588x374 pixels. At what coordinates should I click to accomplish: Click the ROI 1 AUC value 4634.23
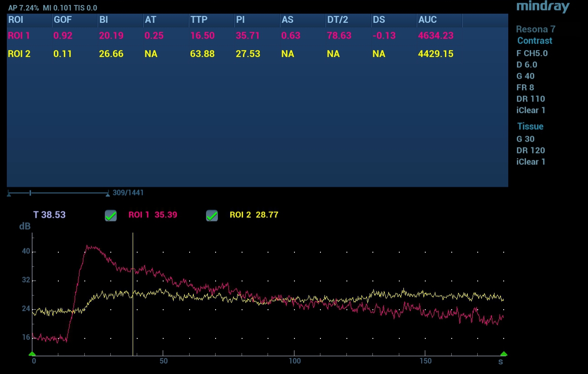pyautogui.click(x=435, y=36)
